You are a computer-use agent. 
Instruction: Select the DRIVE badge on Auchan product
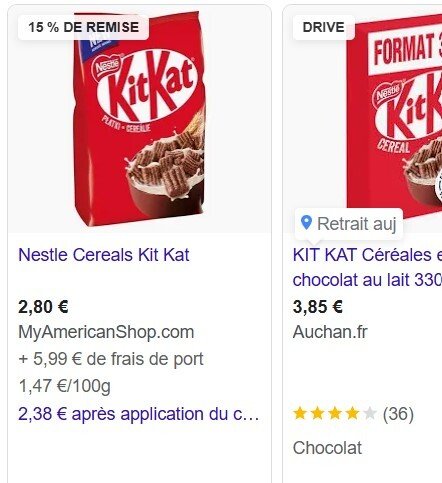point(323,27)
